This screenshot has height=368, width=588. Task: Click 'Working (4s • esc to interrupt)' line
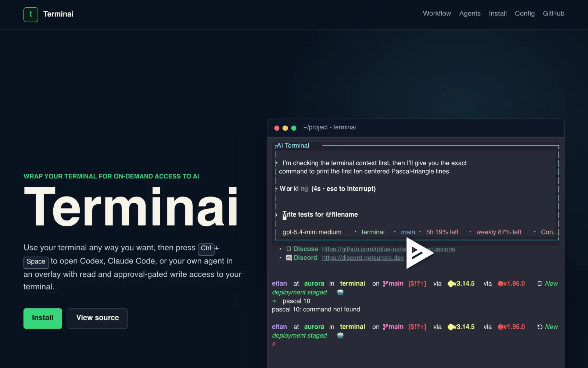[327, 189]
